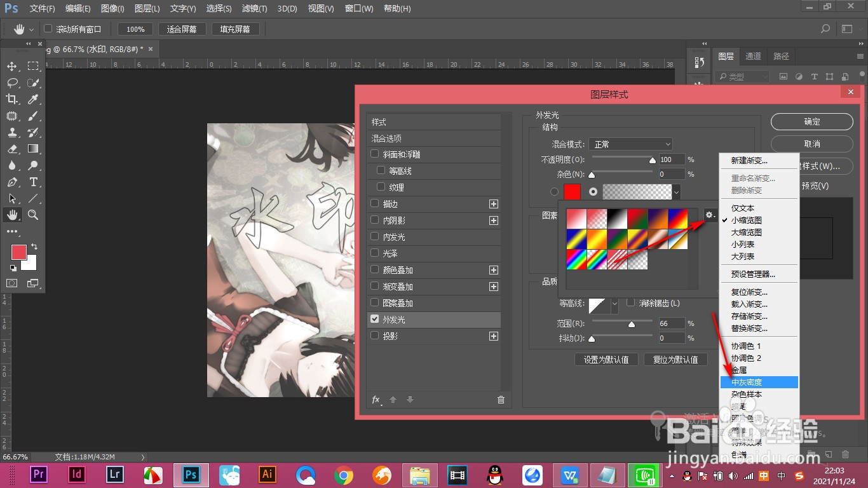
Task: Open the Layers panel menu icon
Action: (x=860, y=56)
